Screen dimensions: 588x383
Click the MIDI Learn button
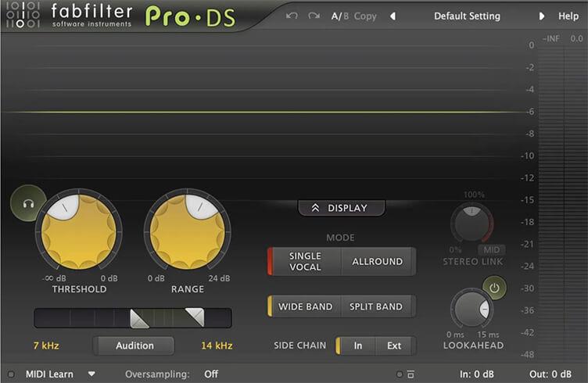click(49, 374)
